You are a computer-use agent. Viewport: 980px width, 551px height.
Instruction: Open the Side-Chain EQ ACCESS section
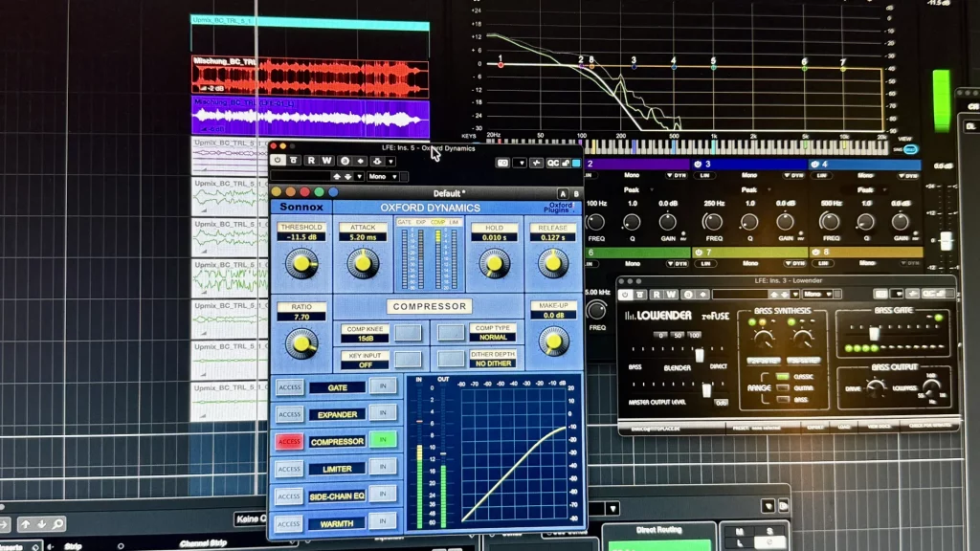290,496
